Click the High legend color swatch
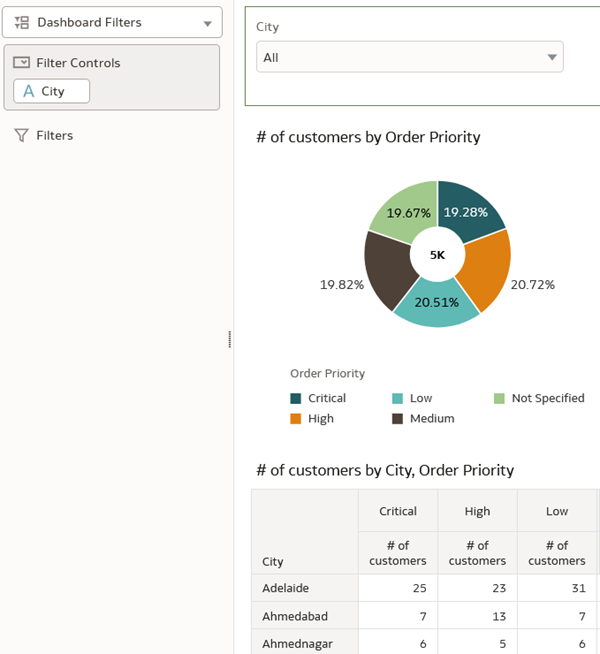Image resolution: width=600 pixels, height=654 pixels. (x=296, y=418)
